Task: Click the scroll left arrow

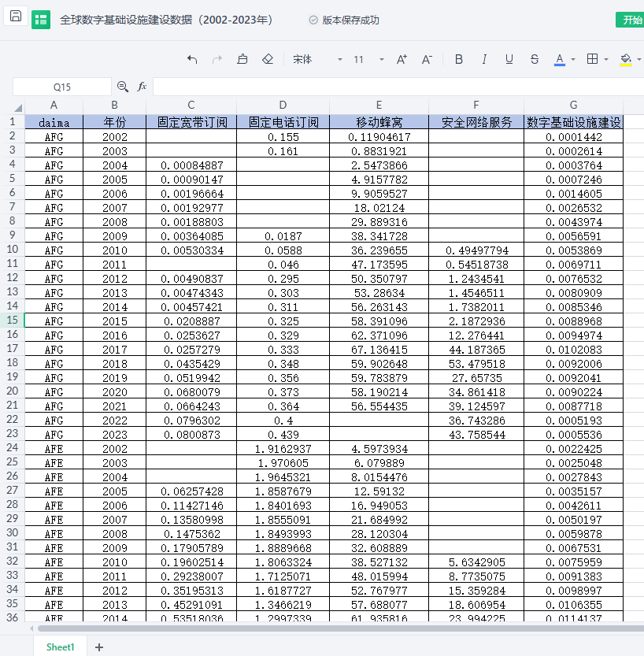Action: 31,628
